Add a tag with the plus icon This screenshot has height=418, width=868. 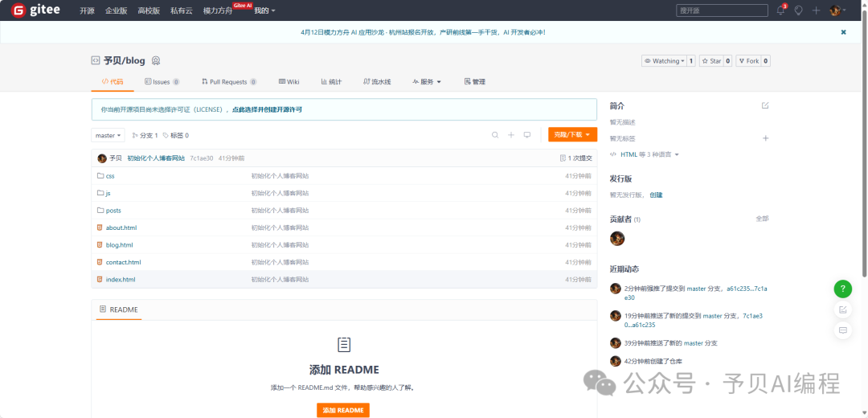pyautogui.click(x=766, y=138)
